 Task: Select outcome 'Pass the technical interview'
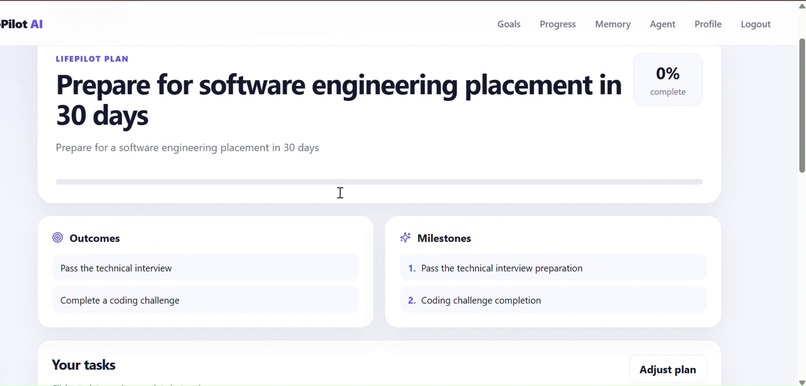(205, 268)
